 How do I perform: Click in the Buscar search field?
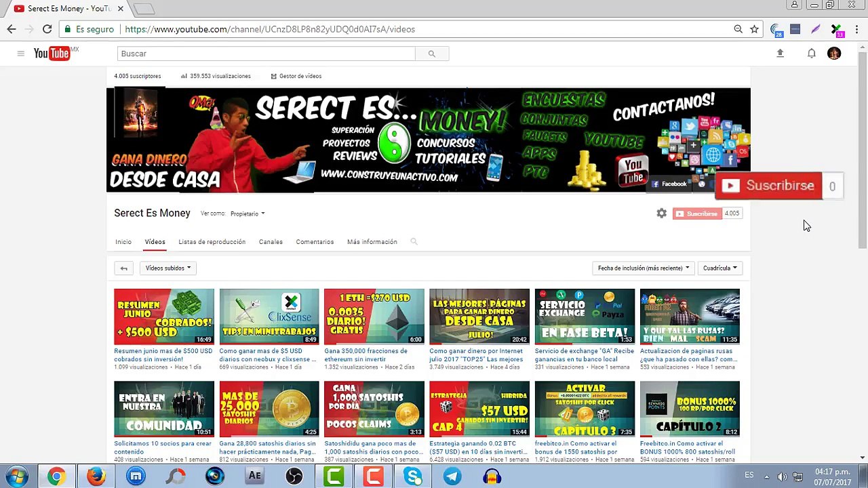267,54
